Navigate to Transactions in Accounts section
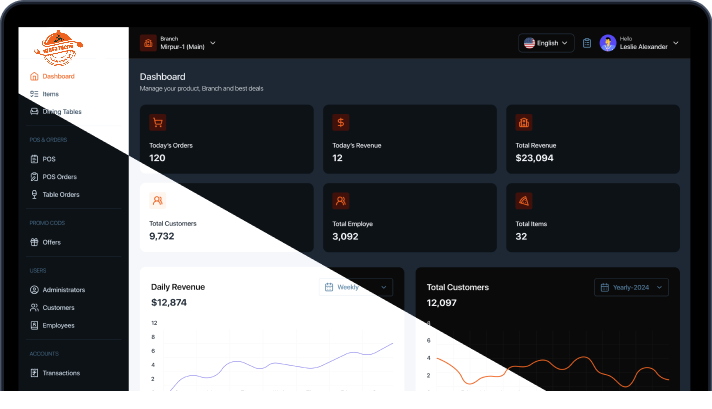 pyautogui.click(x=61, y=373)
